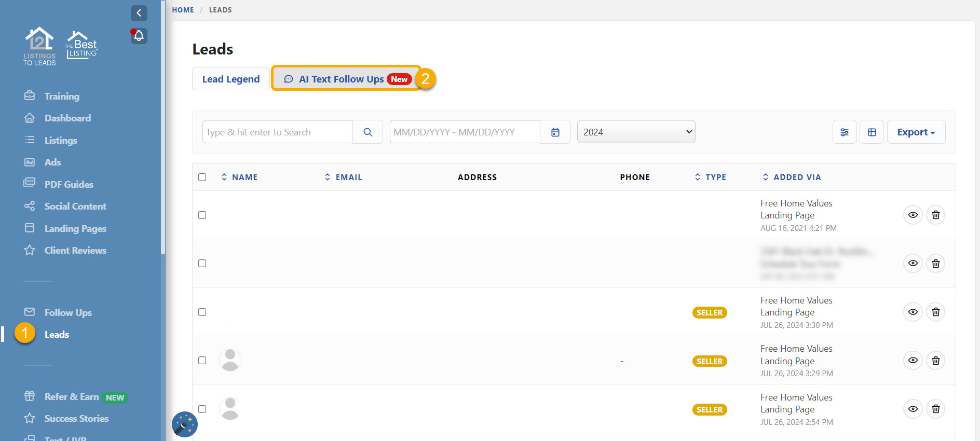The image size is (980, 441).
Task: Click the notification bell icon
Action: 139,36
